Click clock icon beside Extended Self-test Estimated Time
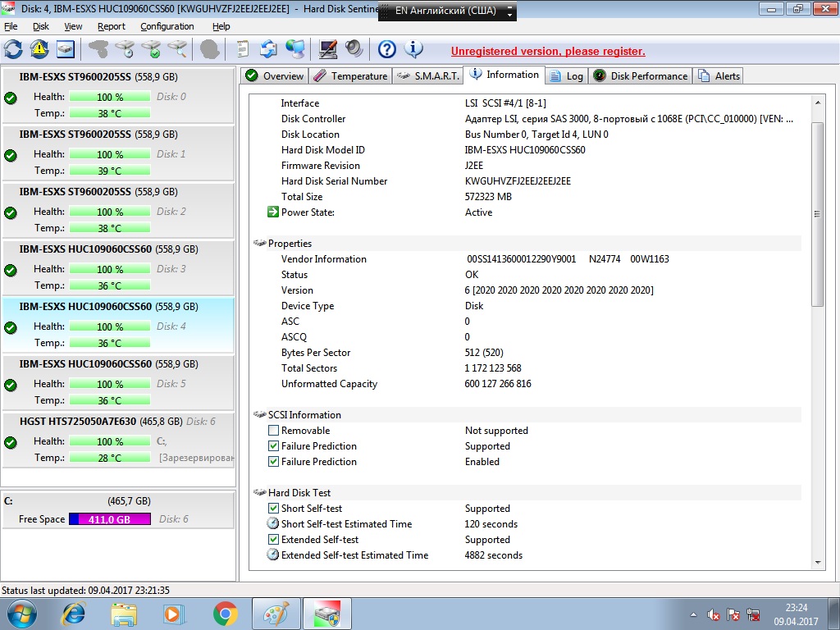This screenshot has height=630, width=840. click(272, 555)
